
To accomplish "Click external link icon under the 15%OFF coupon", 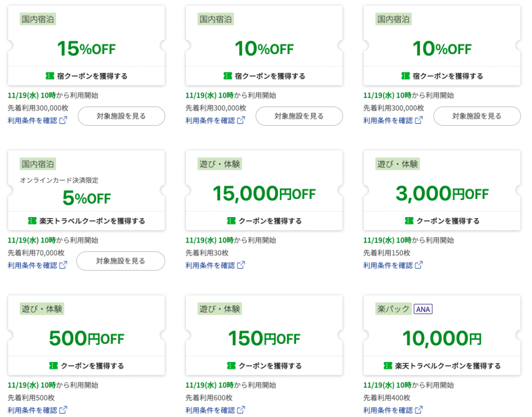I will [x=63, y=120].
